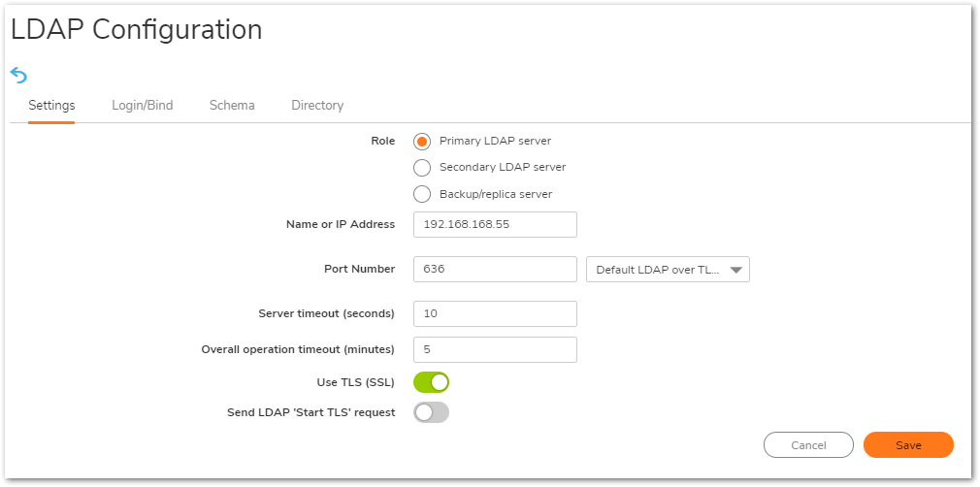Click the LDAP Configuration page heading
The width and height of the screenshot is (980, 487).
137,30
